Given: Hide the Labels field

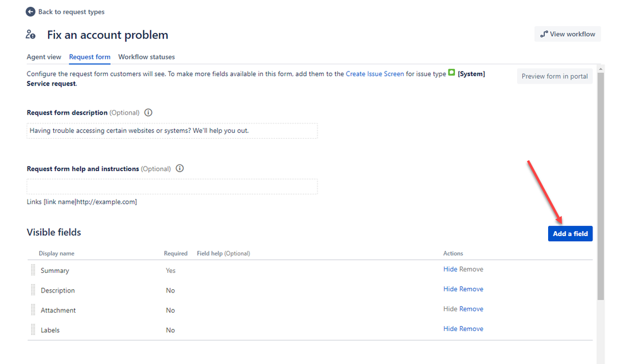Looking at the screenshot, I should (450, 329).
